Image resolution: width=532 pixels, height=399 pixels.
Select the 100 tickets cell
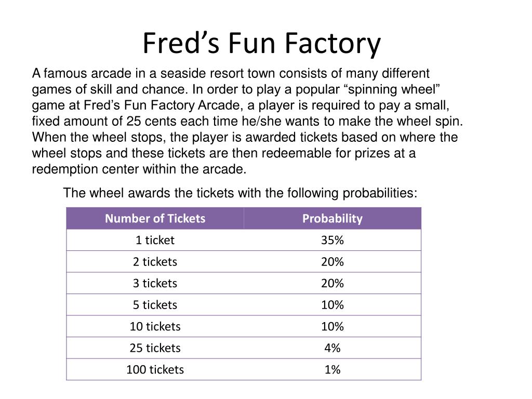(x=155, y=369)
